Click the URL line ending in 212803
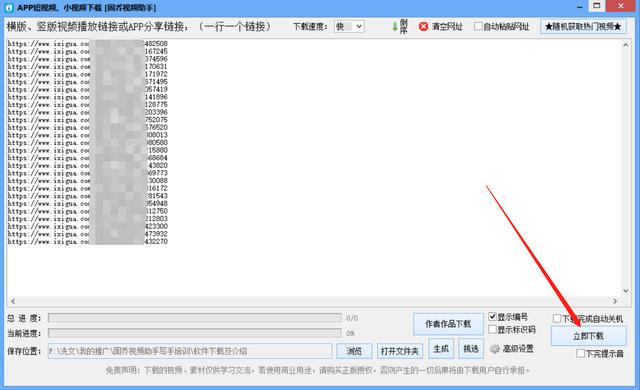The width and height of the screenshot is (640, 390). click(x=87, y=219)
